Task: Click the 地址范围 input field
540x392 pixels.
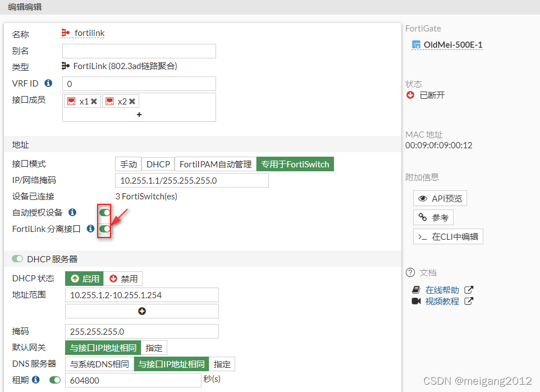Action: point(142,295)
